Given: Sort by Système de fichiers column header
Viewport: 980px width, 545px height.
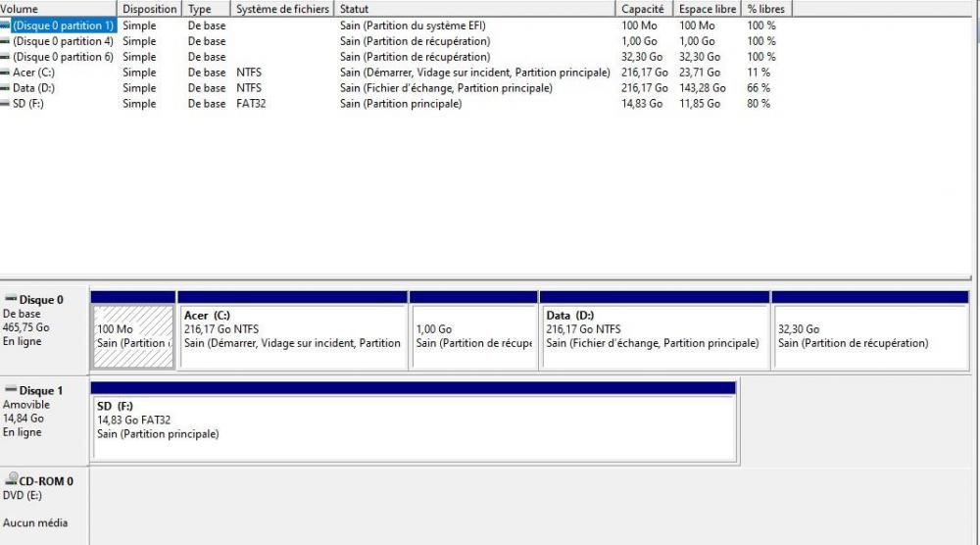Looking at the screenshot, I should 282,9.
